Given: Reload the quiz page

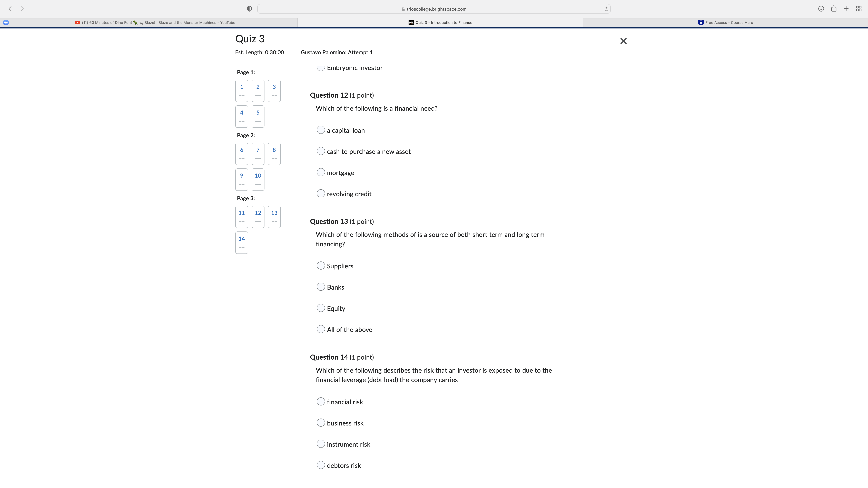Looking at the screenshot, I should click(606, 8).
